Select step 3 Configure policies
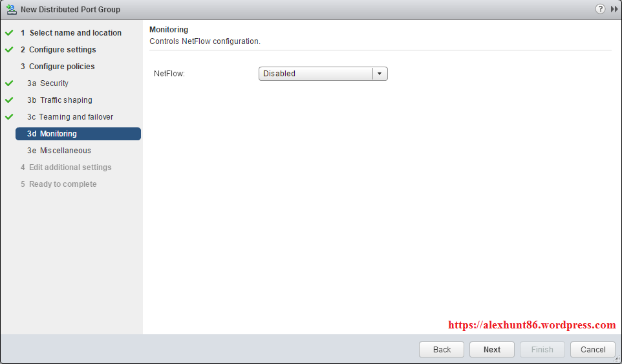This screenshot has width=622, height=364. point(58,66)
